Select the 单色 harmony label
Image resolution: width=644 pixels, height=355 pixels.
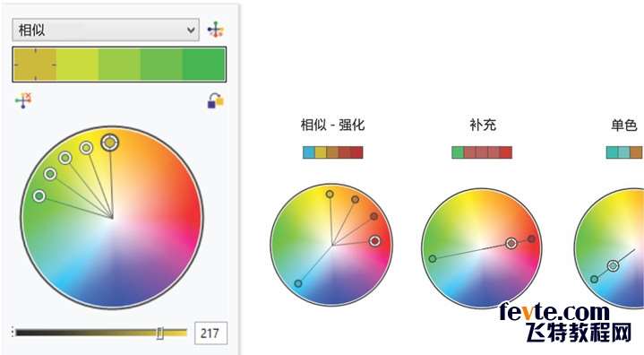click(x=624, y=125)
